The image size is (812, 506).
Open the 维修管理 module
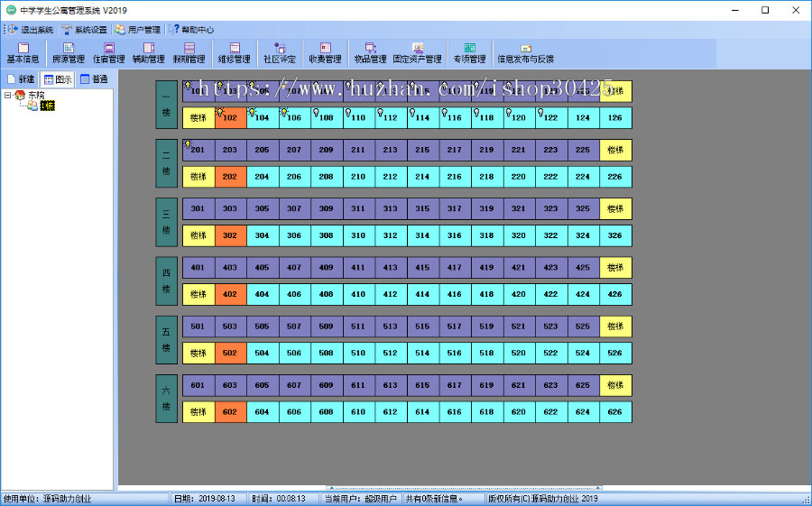click(x=234, y=53)
